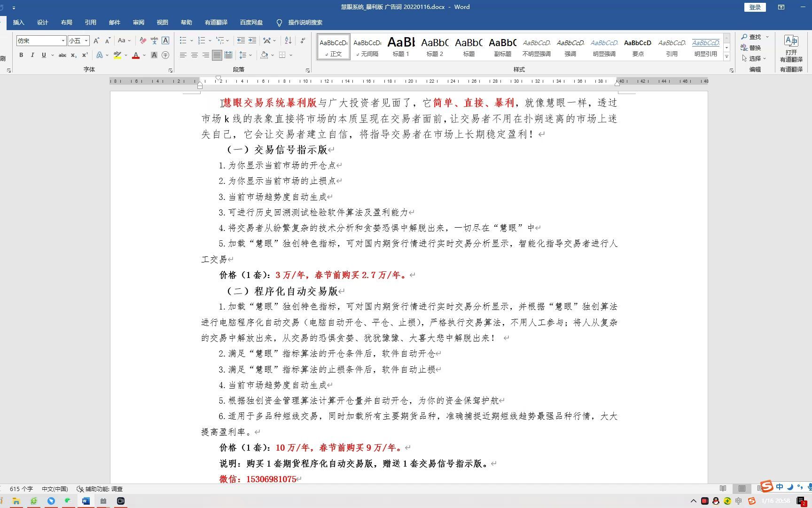Toggle underline formatting
Screen dimensions: 812x508
pos(44,55)
